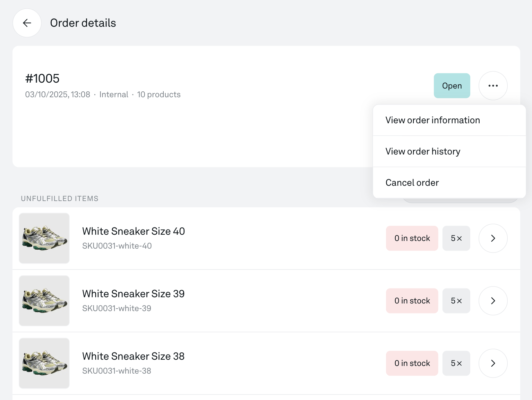
Task: Select View order information menu item
Action: (x=432, y=120)
